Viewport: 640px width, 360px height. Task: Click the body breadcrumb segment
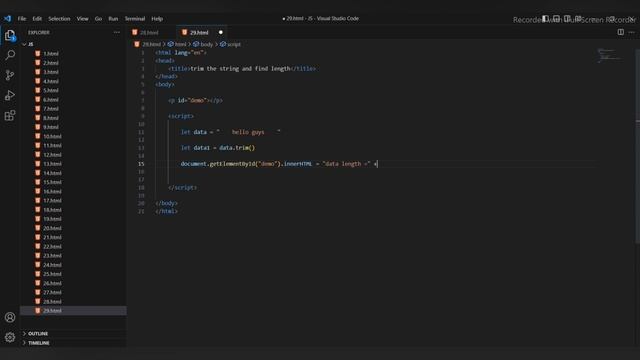pyautogui.click(x=203, y=44)
